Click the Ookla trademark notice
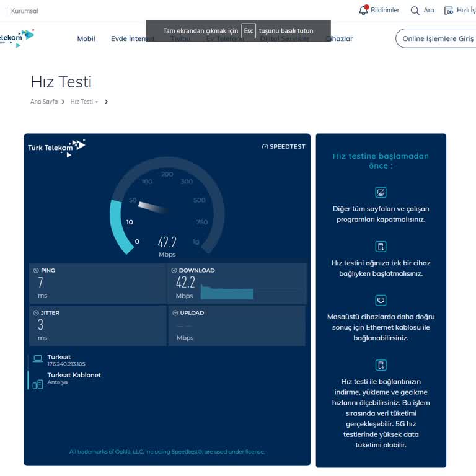Image resolution: width=476 pixels, height=476 pixels. 167,452
